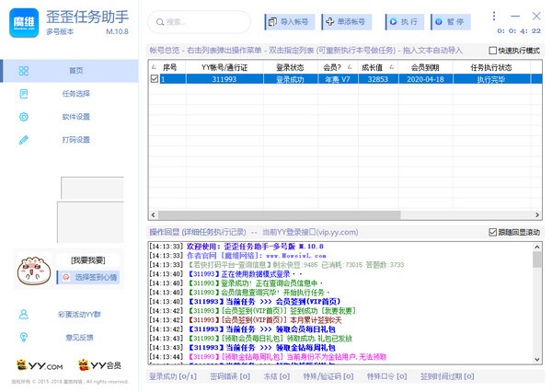Click 导入帐号 import accounts button
The image size is (552, 392).
[290, 22]
